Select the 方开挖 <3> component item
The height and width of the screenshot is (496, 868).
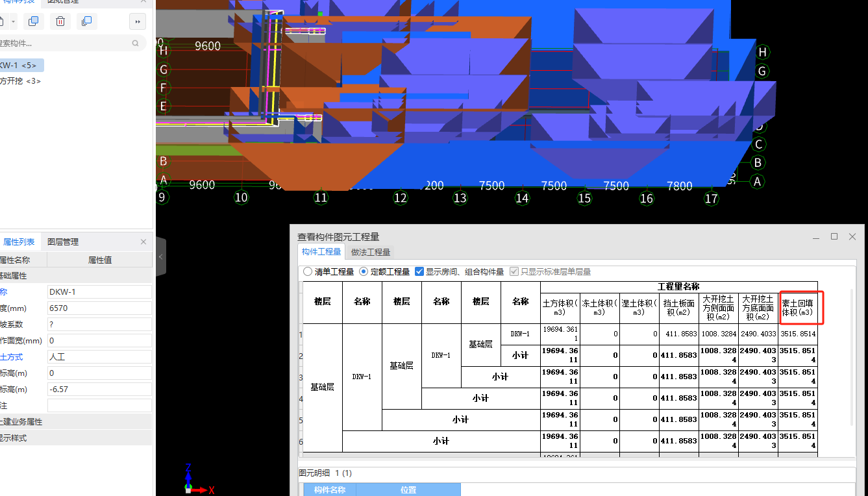(20, 81)
